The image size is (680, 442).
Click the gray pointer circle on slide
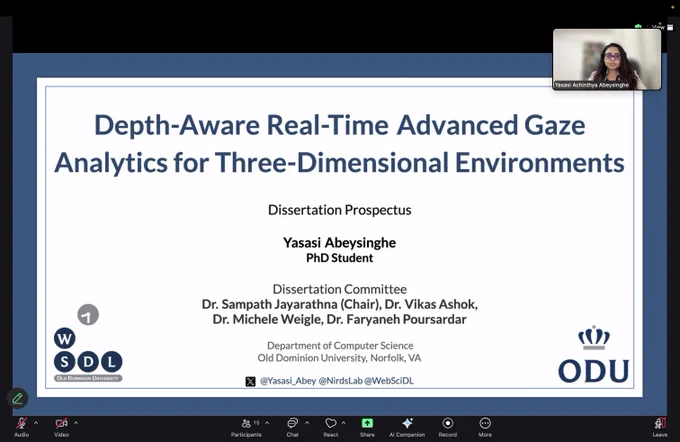click(x=88, y=315)
